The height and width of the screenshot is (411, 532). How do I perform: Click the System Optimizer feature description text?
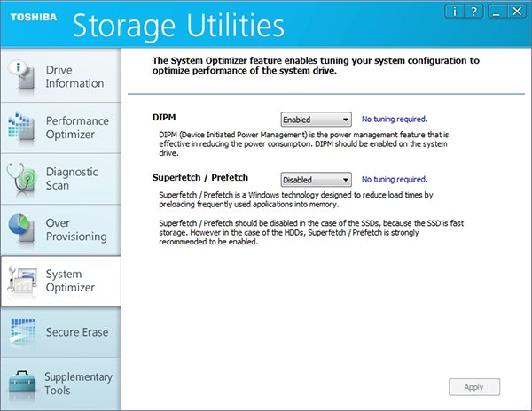click(316, 66)
